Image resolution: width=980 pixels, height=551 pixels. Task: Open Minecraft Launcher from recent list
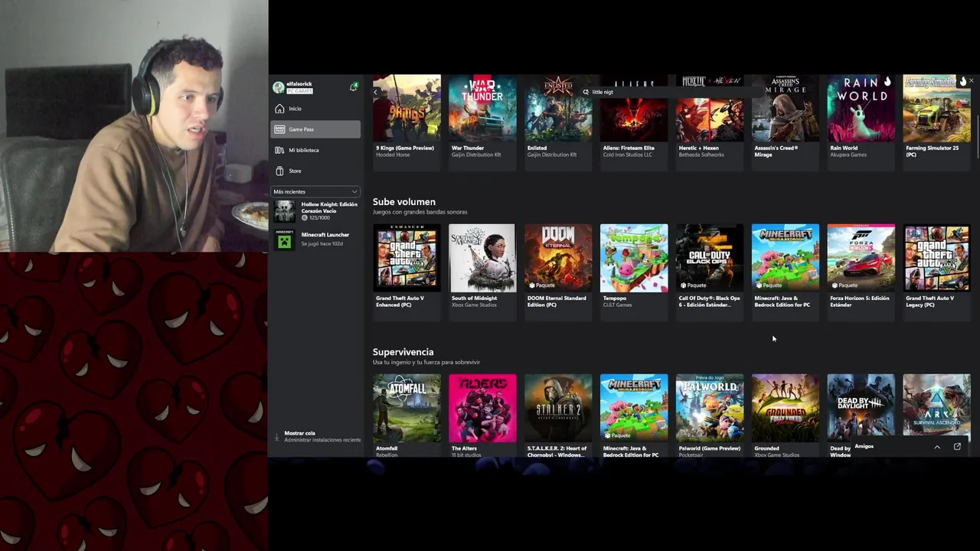pos(315,239)
